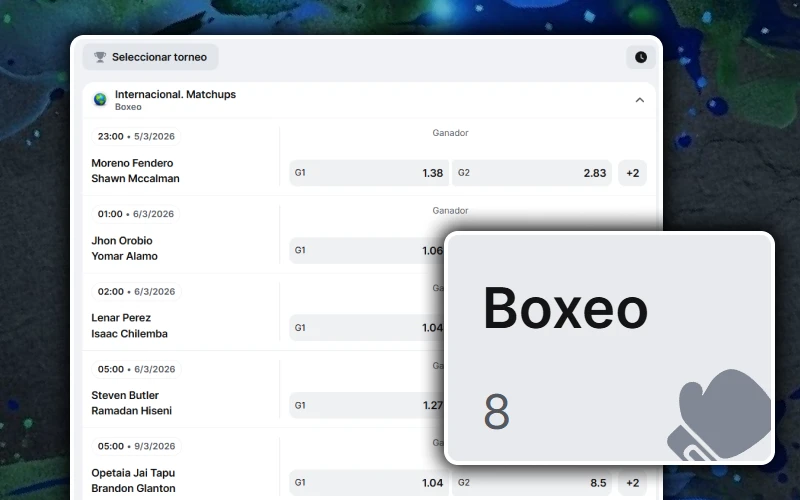The width and height of the screenshot is (800, 500).
Task: Bet G1 1.06 on Jhon Orobio
Action: [x=367, y=251]
